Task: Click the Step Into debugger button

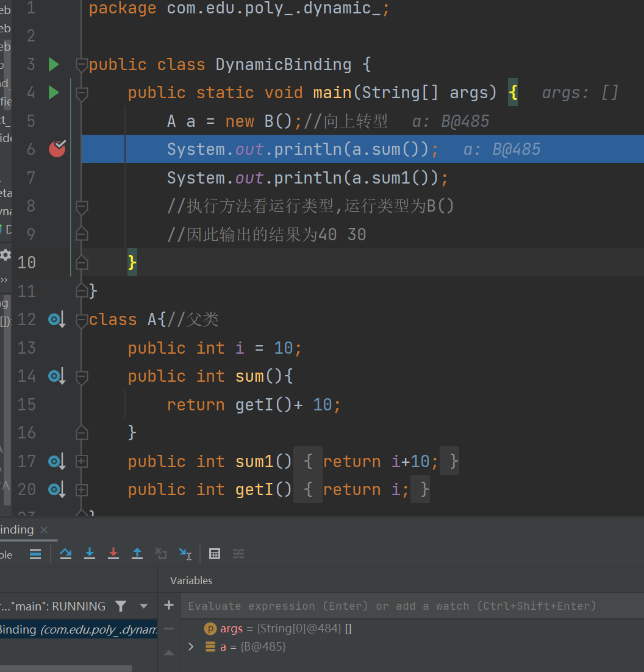Action: click(x=90, y=554)
